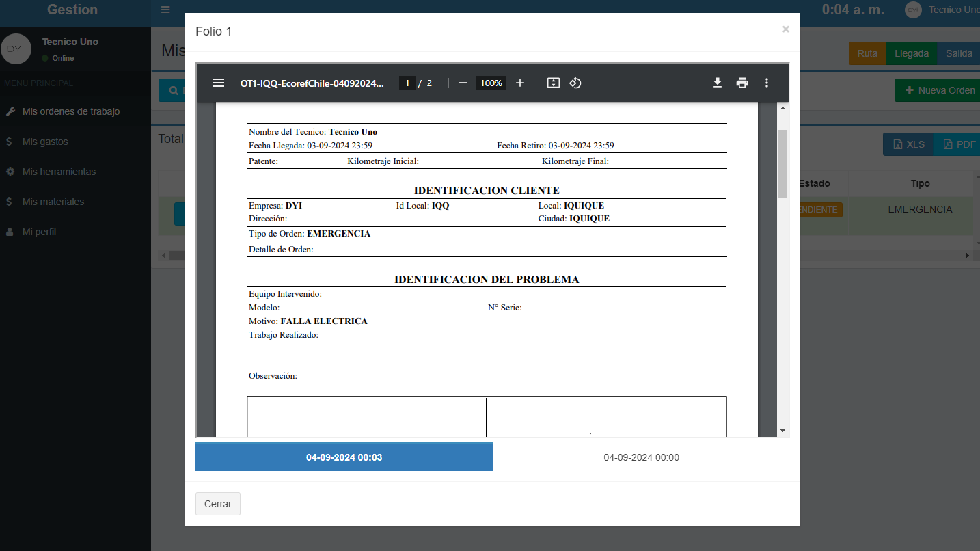Select the 04-09-2024 00:03 version tab
Screen dimensions: 980x551
(x=344, y=457)
